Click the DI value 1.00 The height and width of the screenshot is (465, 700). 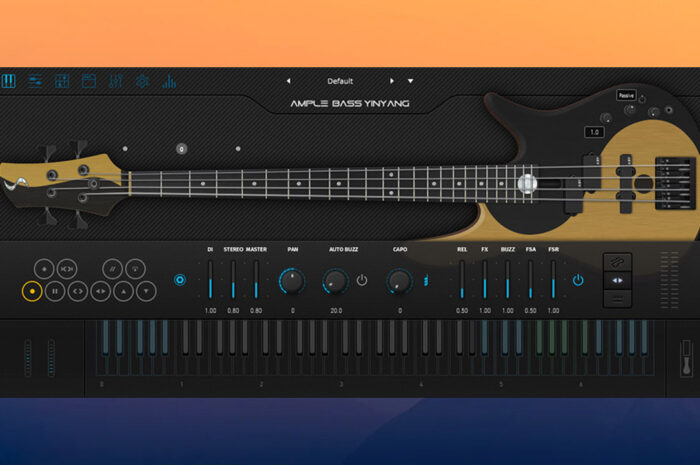[210, 311]
